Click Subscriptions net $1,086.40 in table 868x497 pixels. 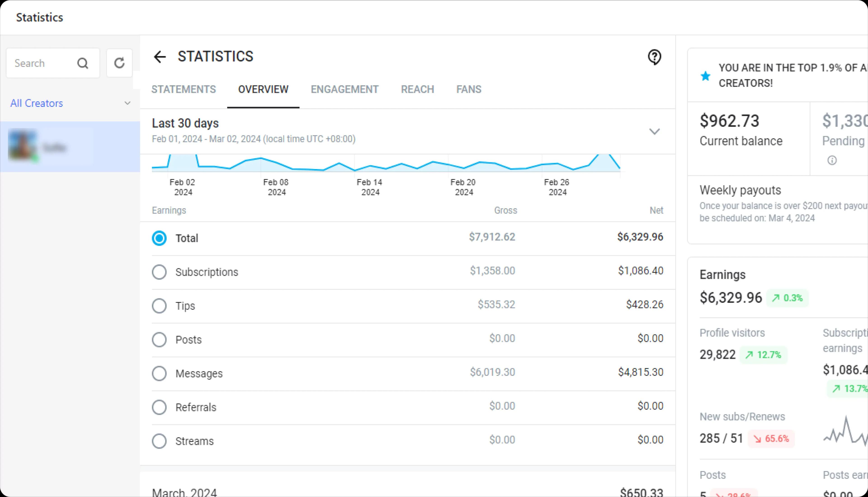(640, 271)
